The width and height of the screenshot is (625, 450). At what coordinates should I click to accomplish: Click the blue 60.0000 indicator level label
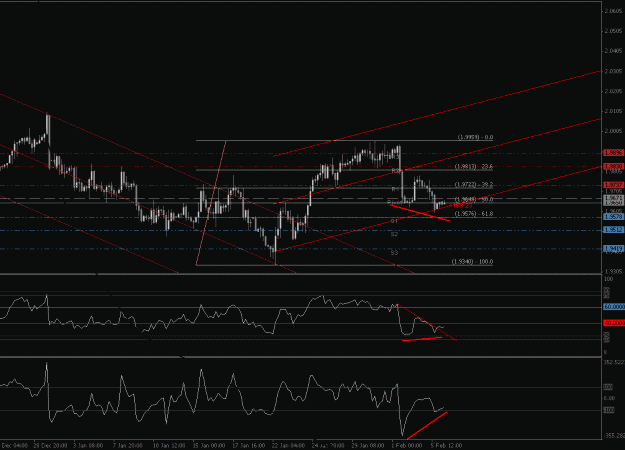[614, 307]
